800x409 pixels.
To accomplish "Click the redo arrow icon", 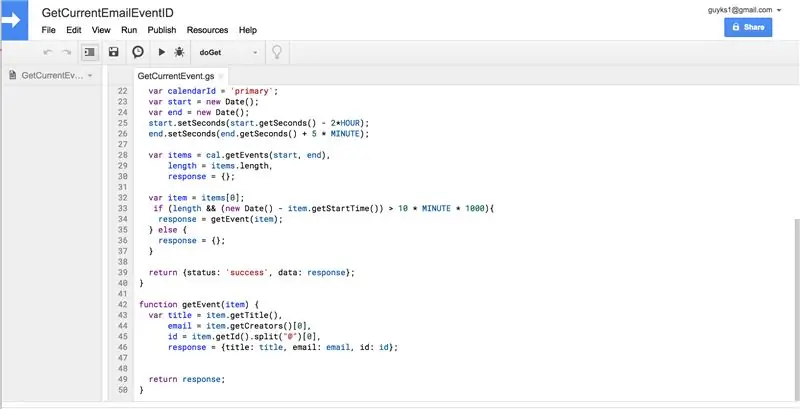I will [66, 52].
